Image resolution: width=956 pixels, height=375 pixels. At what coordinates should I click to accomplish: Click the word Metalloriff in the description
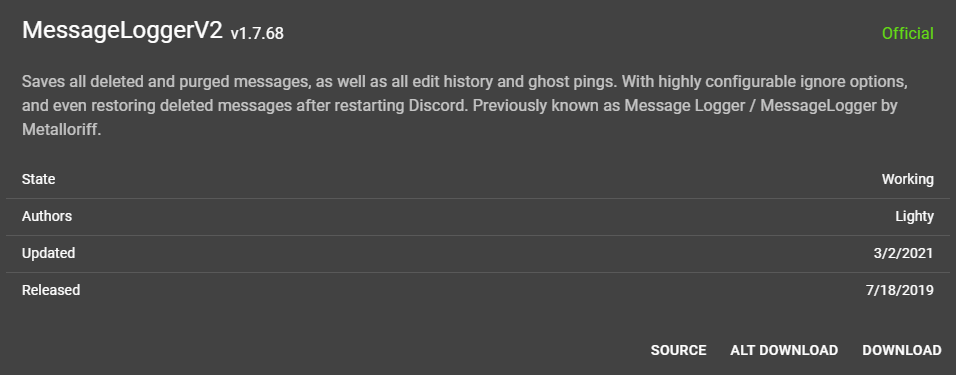tap(62, 130)
